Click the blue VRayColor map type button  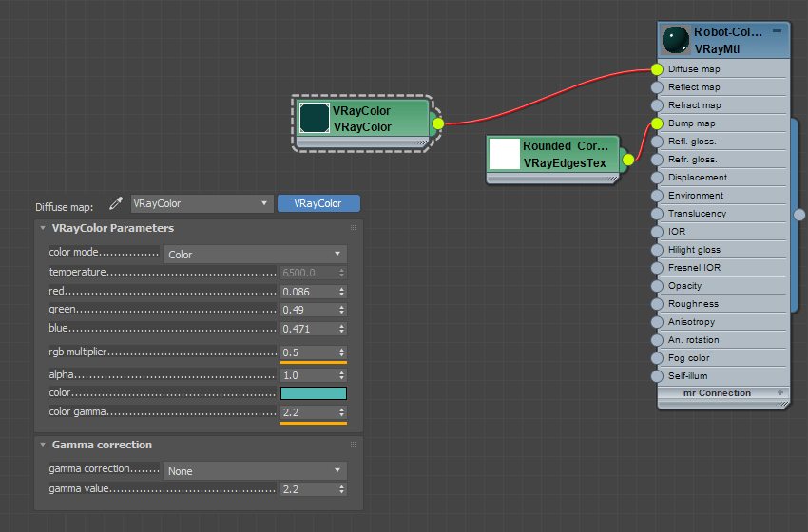point(318,203)
